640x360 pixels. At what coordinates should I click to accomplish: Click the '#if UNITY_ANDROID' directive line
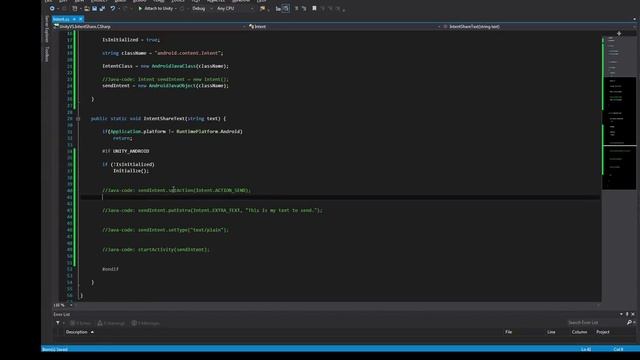125,151
